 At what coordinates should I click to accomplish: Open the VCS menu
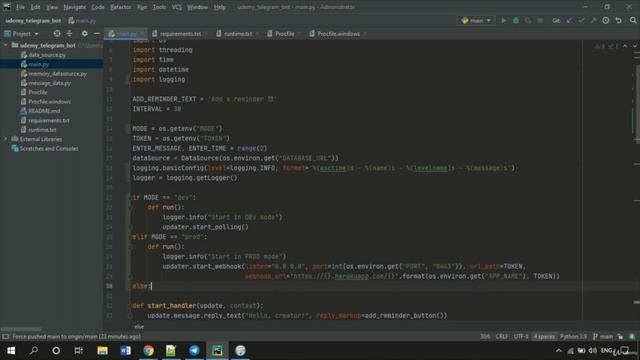point(176,7)
